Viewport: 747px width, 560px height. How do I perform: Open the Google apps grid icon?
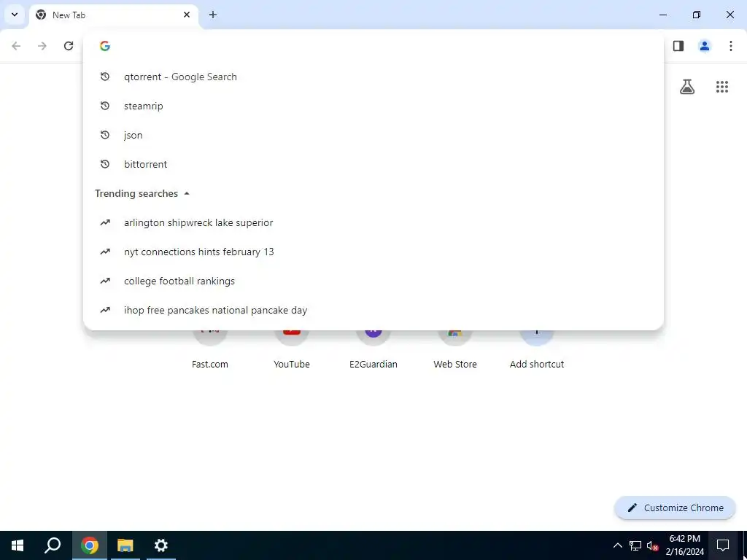[722, 87]
